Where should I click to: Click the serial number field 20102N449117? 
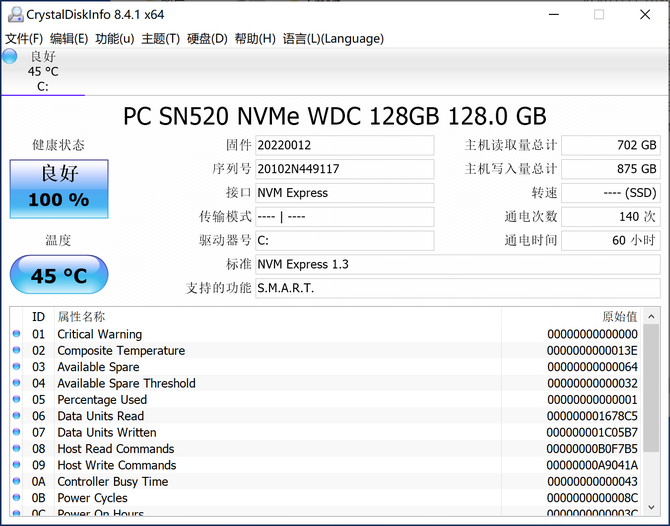pyautogui.click(x=344, y=169)
